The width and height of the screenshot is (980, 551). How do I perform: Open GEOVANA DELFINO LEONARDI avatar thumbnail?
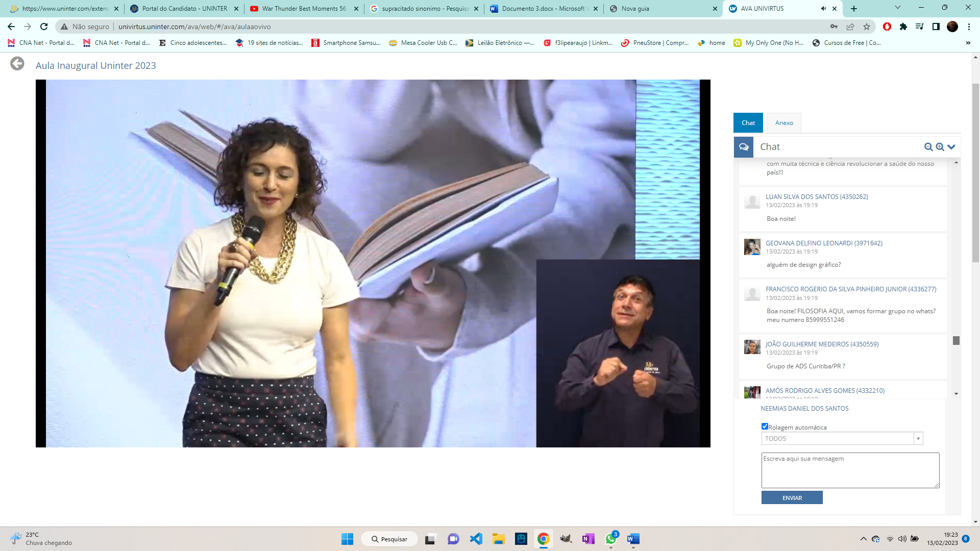[752, 247]
